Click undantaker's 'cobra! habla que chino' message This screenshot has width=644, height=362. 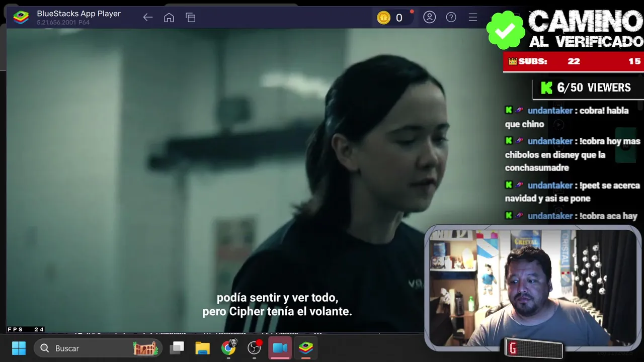567,117
